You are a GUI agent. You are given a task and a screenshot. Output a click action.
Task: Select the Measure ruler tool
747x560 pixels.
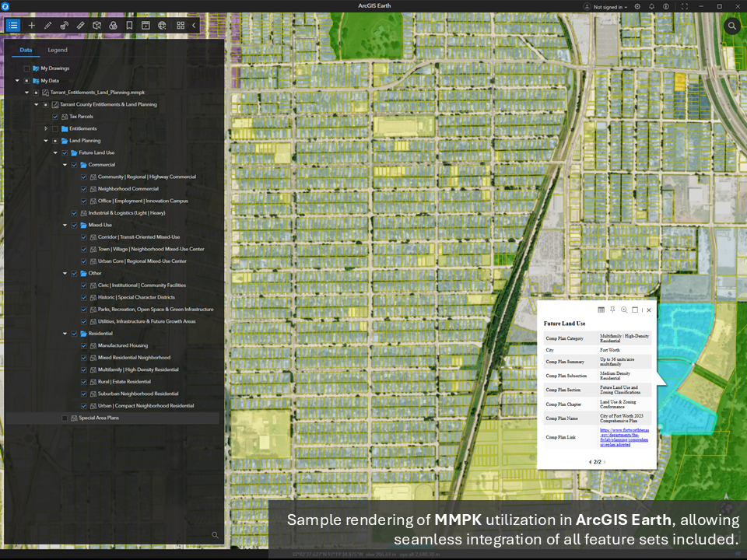tap(80, 25)
